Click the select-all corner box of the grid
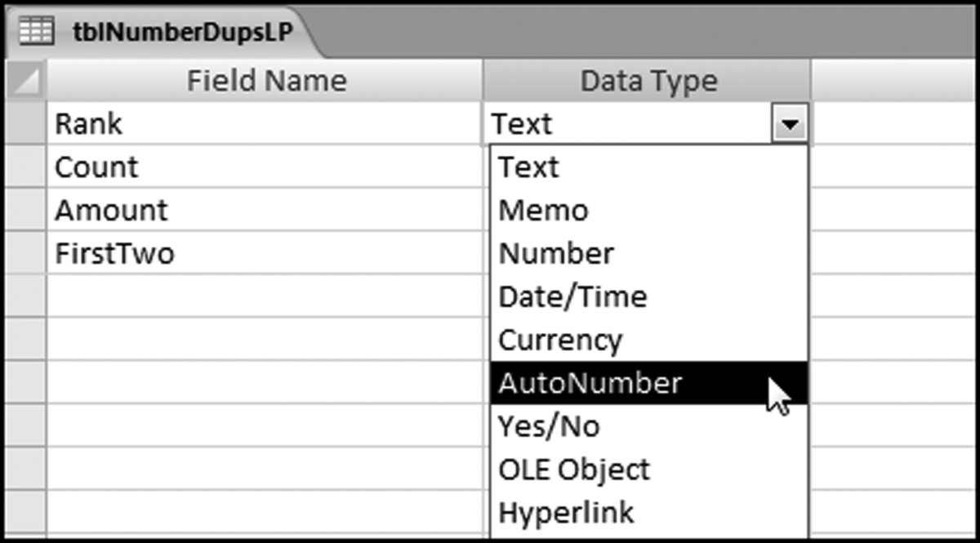The width and height of the screenshot is (980, 543). (25, 81)
